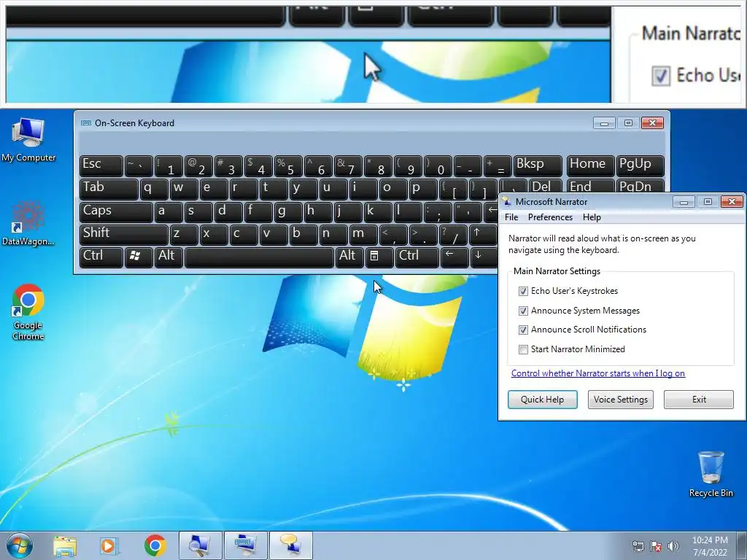Toggle the Caps key on keyboard

point(116,212)
